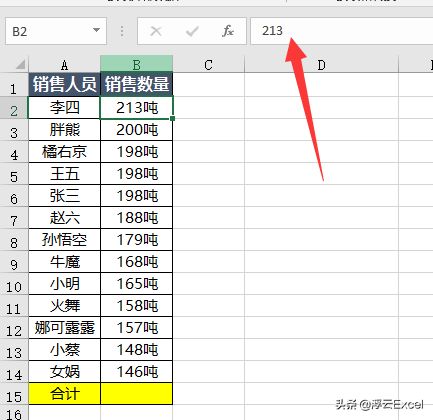
Task: Select the cell containing 146吨
Action: (136, 372)
